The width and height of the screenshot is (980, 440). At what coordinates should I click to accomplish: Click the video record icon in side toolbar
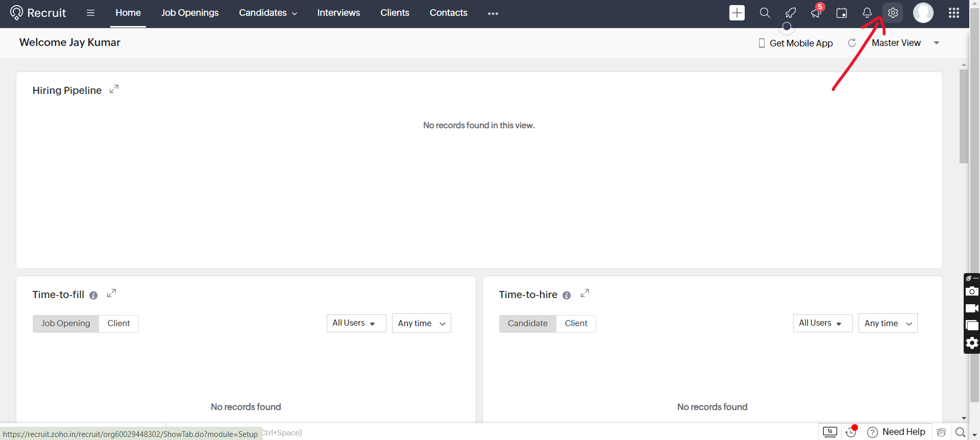click(x=972, y=308)
